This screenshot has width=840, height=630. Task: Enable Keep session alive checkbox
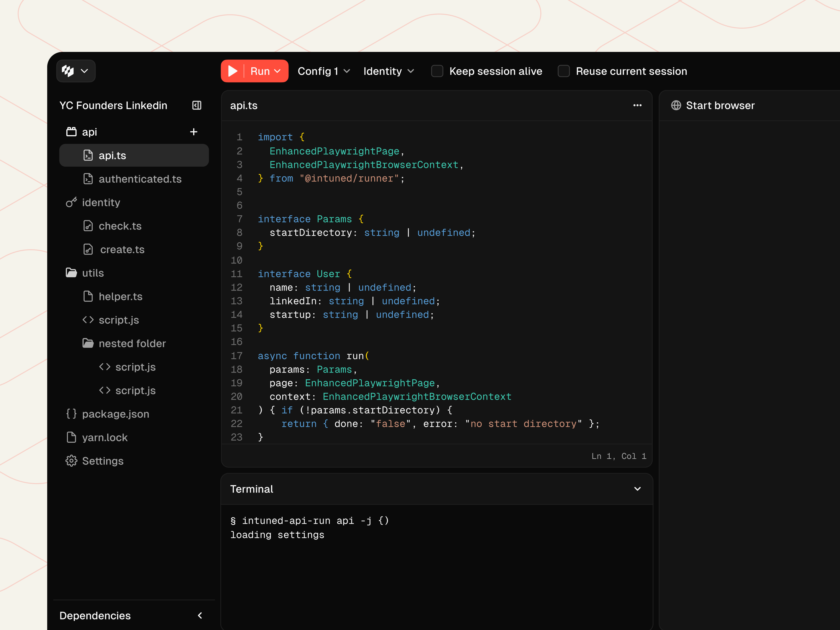(x=437, y=71)
